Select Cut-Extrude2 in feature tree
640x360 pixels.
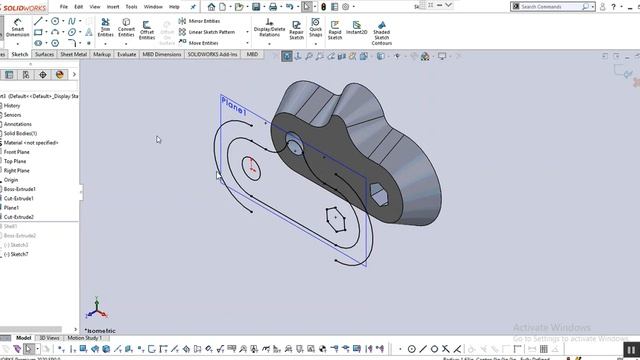pyautogui.click(x=18, y=217)
